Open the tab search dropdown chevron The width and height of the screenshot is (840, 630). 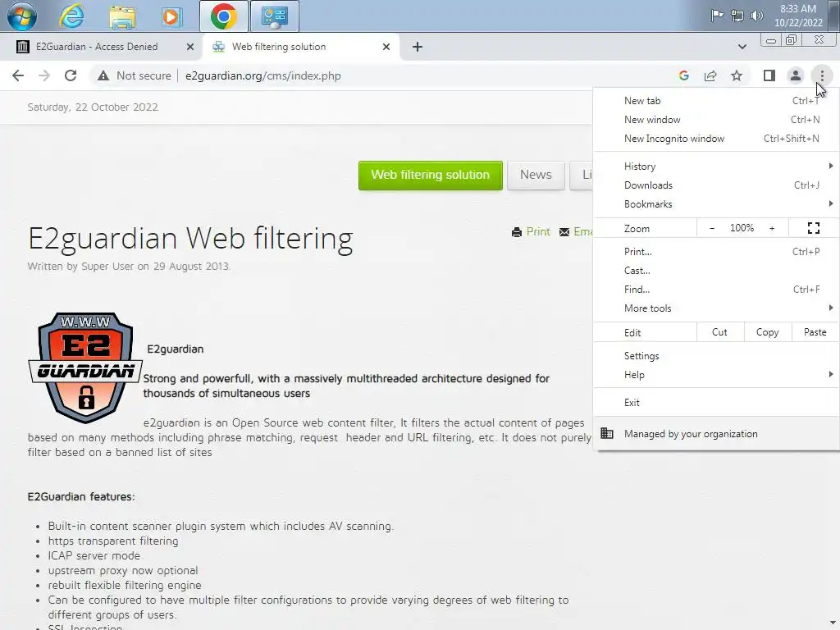point(742,47)
